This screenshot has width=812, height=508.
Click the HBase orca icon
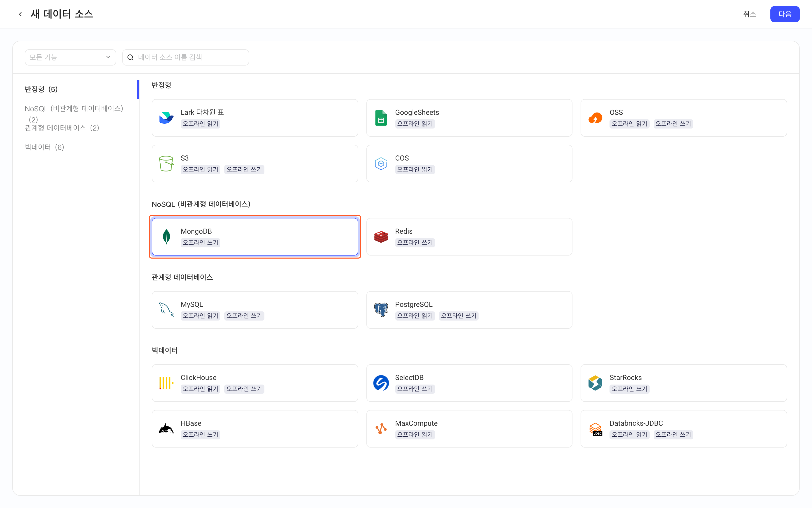click(166, 429)
